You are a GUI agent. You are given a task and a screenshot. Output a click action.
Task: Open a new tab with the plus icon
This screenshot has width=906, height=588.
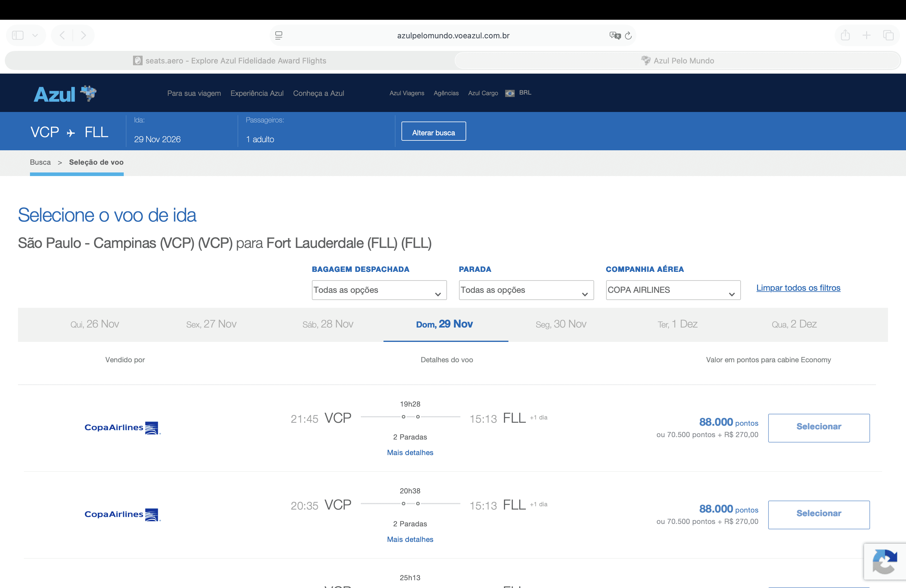coord(866,35)
